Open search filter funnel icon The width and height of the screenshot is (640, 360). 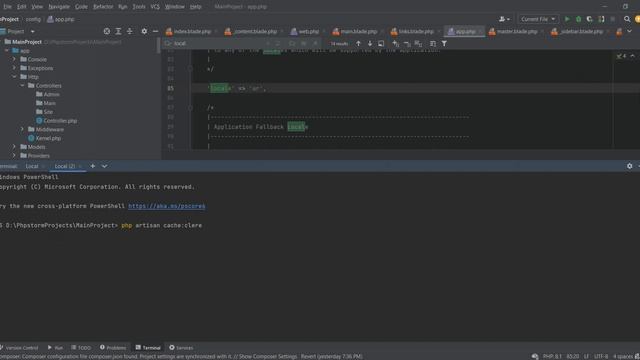(444, 43)
